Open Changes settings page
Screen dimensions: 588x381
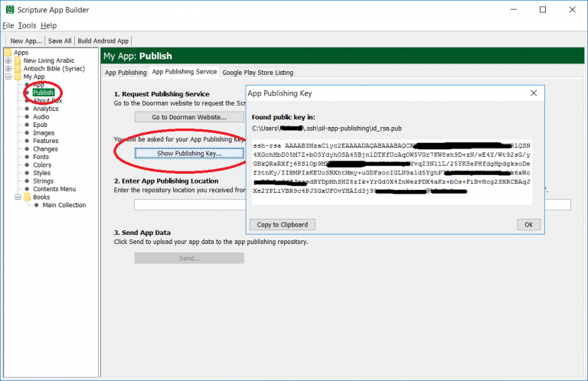(x=45, y=148)
